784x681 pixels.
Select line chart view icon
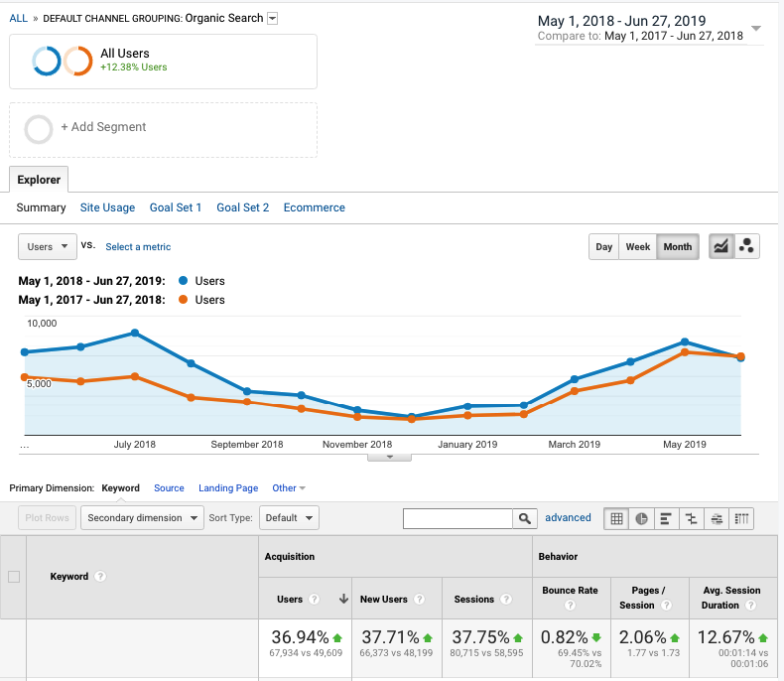tap(721, 246)
